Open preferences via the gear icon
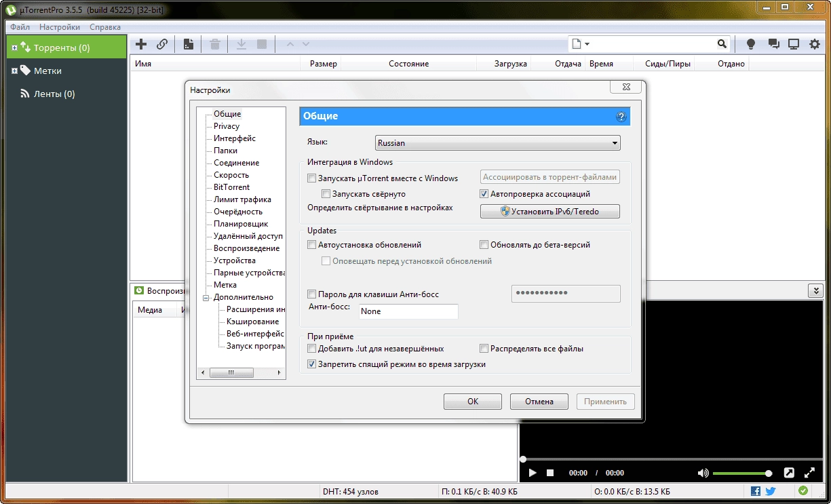 (815, 44)
